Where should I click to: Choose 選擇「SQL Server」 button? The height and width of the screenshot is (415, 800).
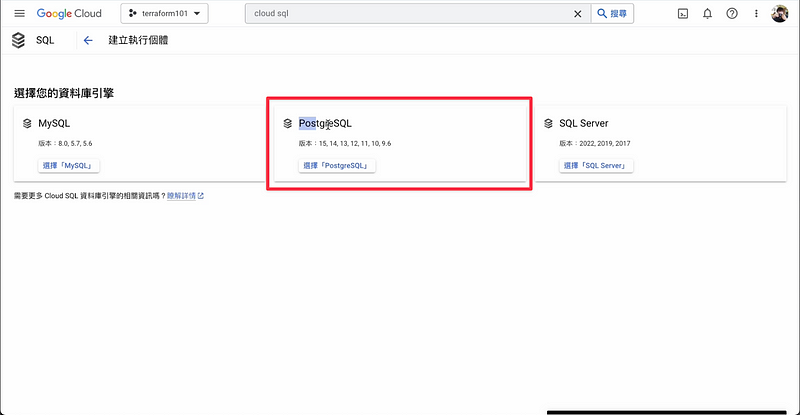(596, 166)
